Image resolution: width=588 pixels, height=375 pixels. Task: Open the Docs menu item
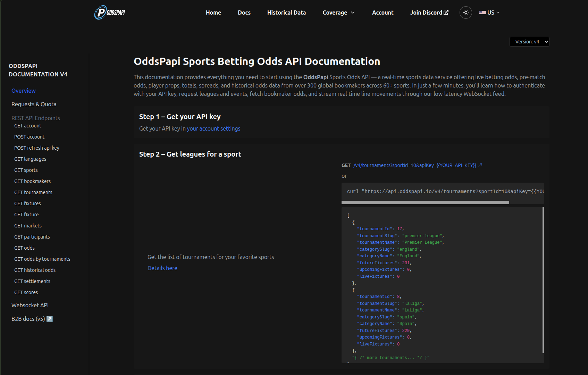point(244,12)
